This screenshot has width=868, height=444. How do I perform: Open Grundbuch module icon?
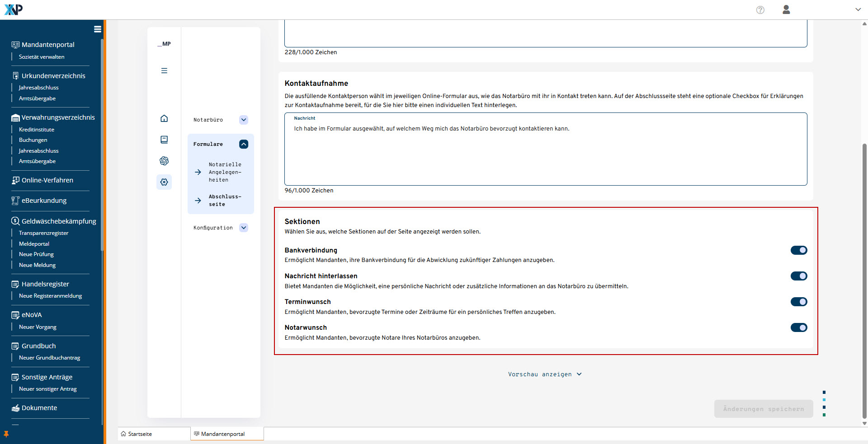tap(15, 346)
